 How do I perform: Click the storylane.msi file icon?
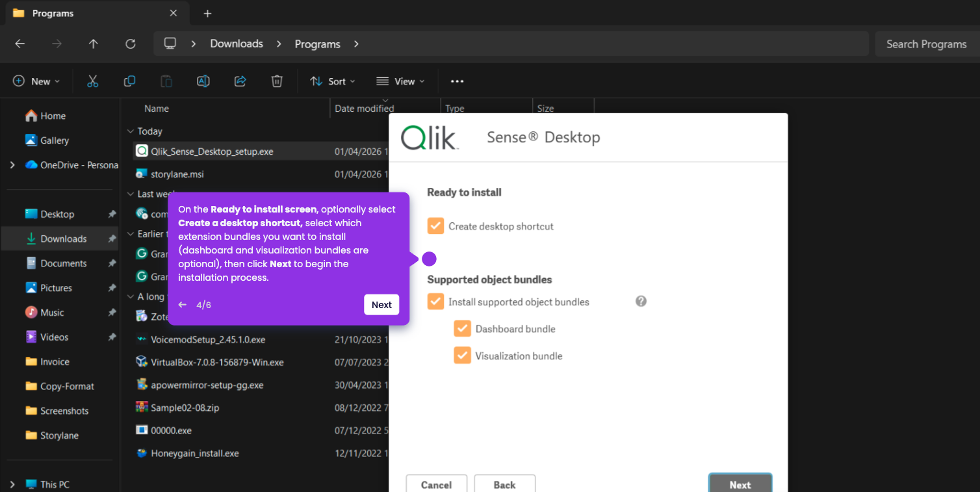(142, 174)
